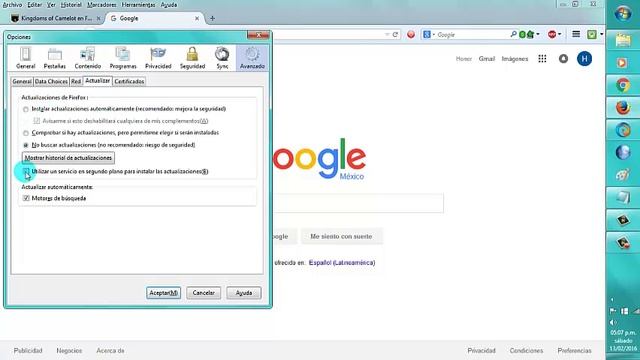Click the Cancelar button
Image resolution: width=640 pixels, height=360 pixels.
pyautogui.click(x=203, y=293)
